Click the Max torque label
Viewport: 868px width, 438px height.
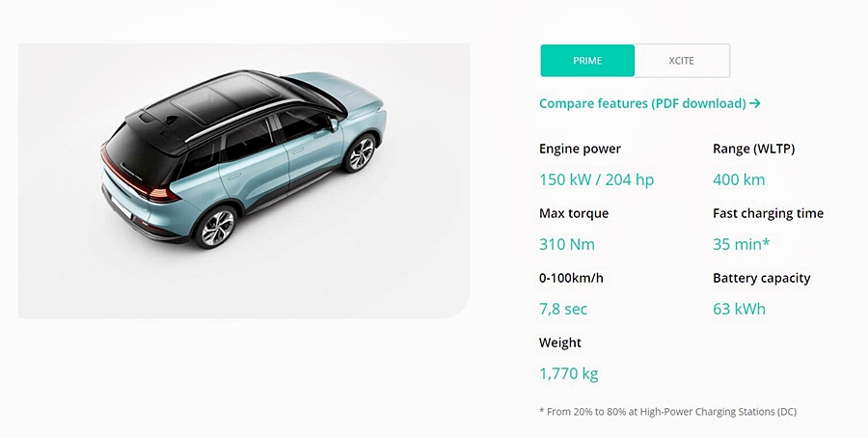(x=574, y=213)
